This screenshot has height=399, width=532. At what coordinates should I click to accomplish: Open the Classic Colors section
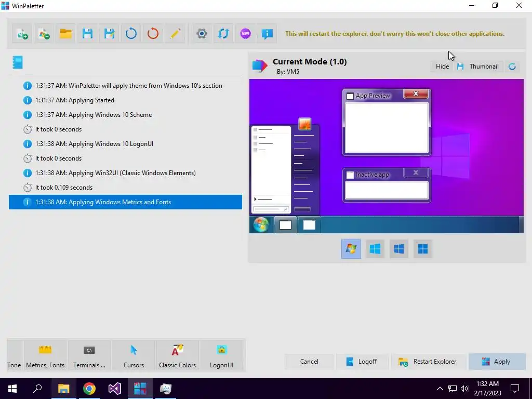tap(178, 356)
